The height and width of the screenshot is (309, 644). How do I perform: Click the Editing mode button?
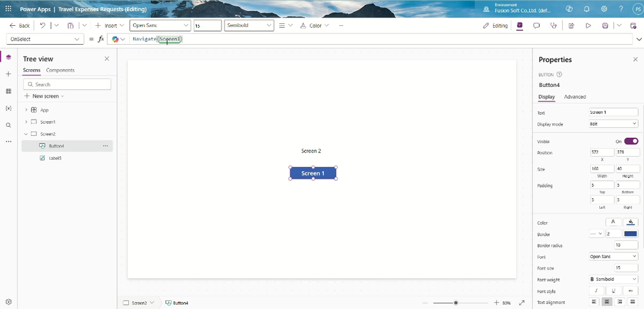pos(496,25)
